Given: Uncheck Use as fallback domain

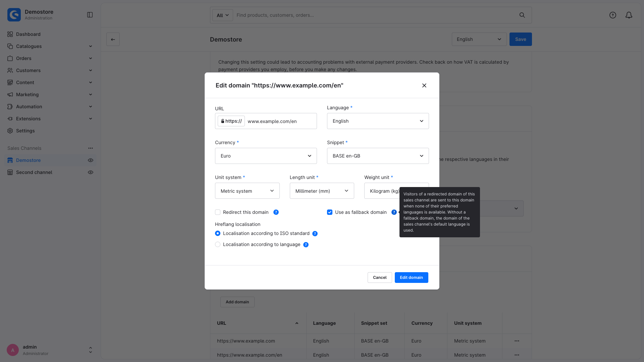Looking at the screenshot, I should 330,212.
